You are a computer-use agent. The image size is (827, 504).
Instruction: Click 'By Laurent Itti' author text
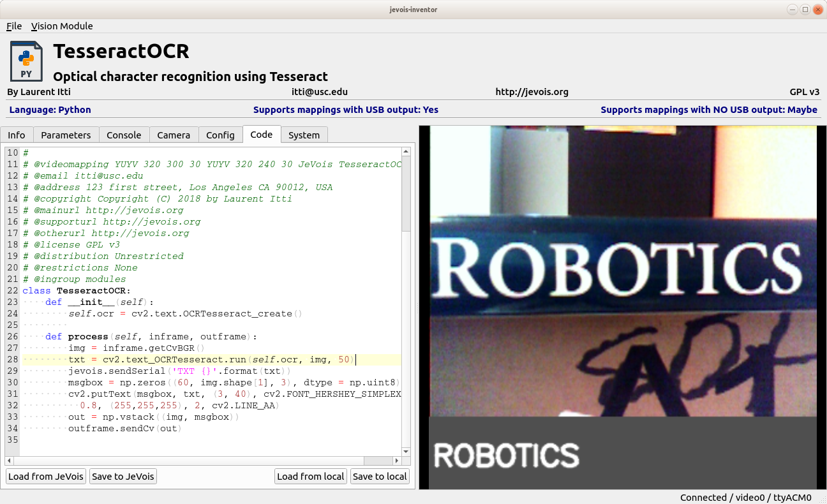click(x=39, y=92)
